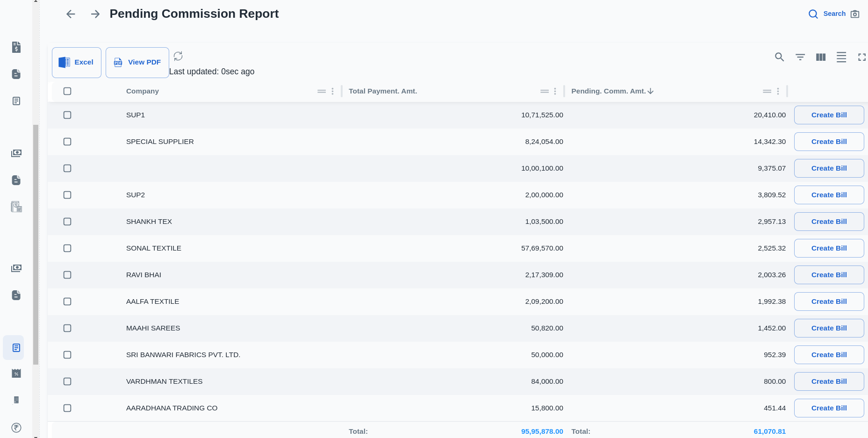Go forward with the right arrow

95,14
